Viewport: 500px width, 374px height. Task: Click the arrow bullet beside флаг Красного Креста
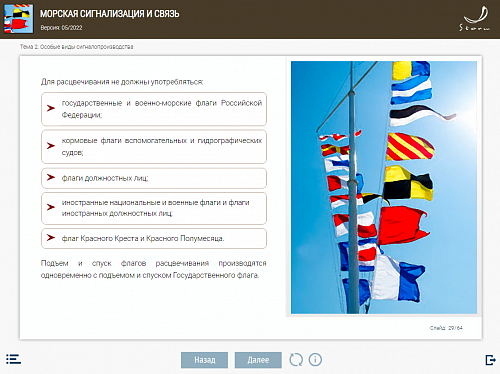51,237
